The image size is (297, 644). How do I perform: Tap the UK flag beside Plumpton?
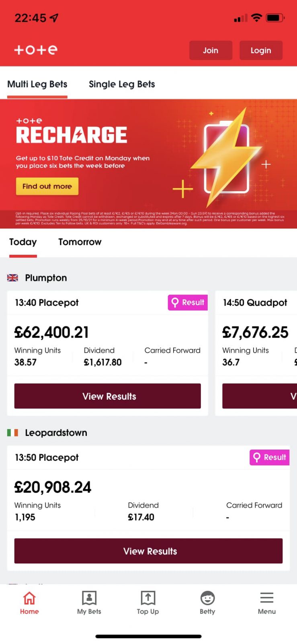point(13,278)
